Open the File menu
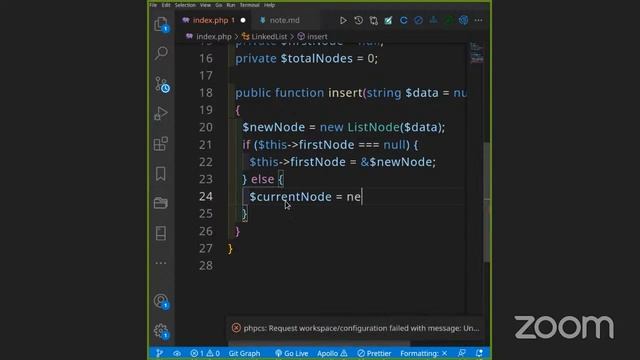The width and height of the screenshot is (640, 360). tap(153, 5)
